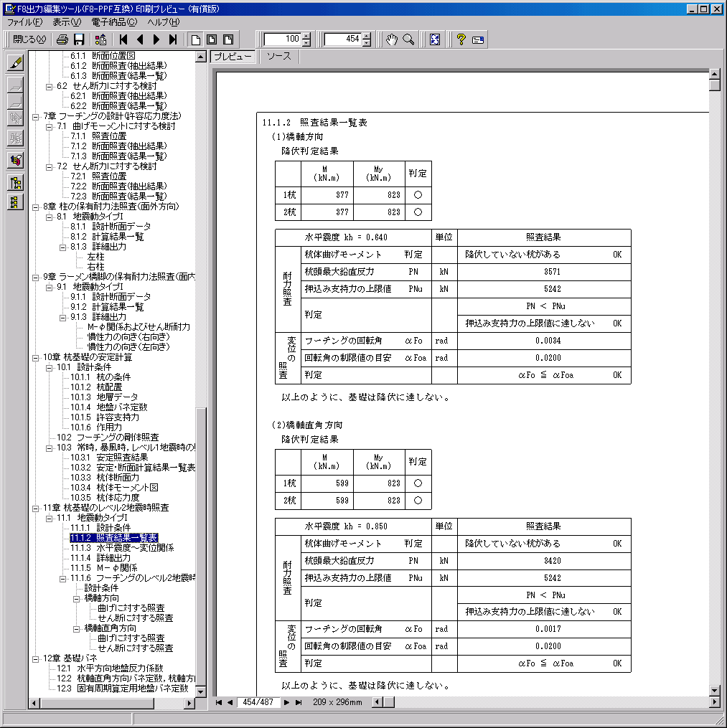Switch to the single page view mode
The image size is (727, 728).
point(196,40)
